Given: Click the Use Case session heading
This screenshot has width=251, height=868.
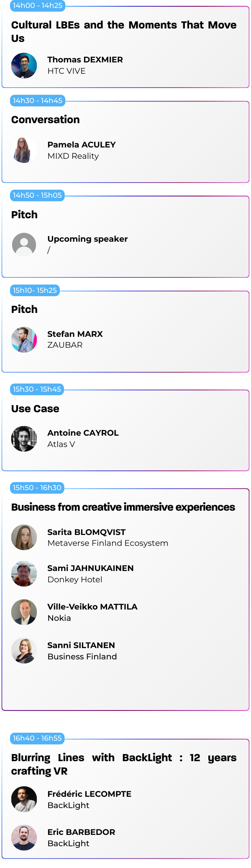Looking at the screenshot, I should (x=35, y=408).
